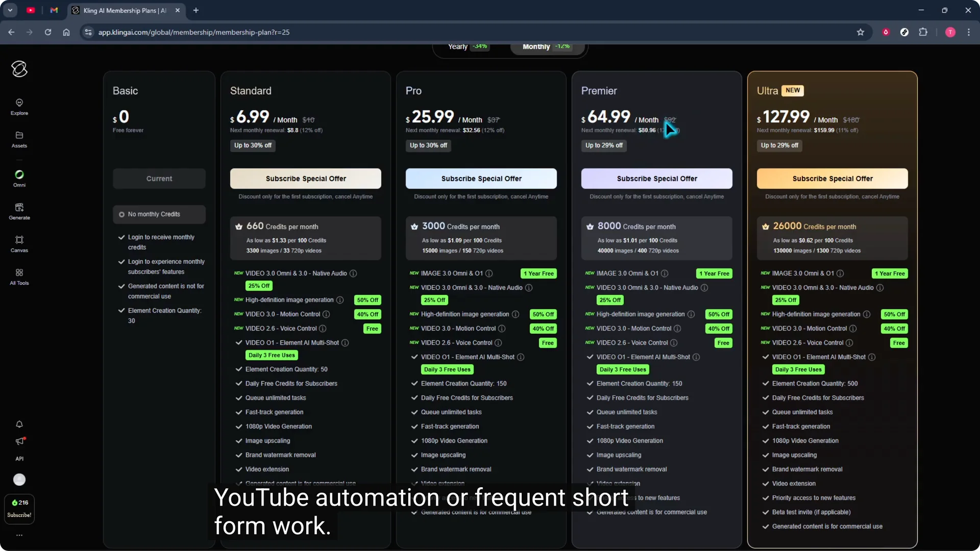
Task: Open the API link in sidebar
Action: (x=19, y=459)
